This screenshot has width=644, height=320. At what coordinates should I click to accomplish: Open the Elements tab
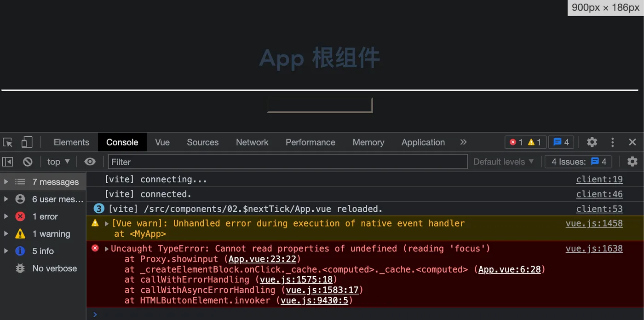71,142
